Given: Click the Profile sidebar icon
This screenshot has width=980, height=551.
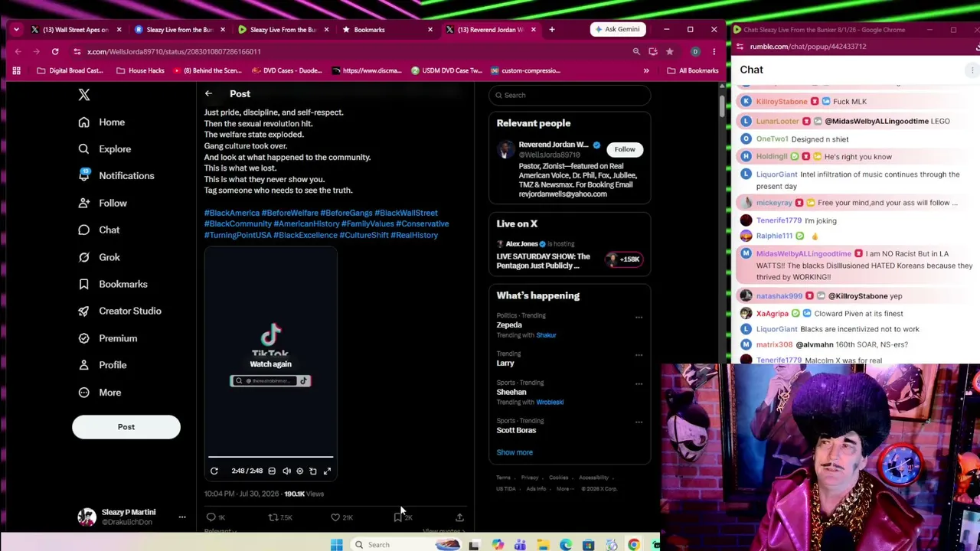Looking at the screenshot, I should point(83,365).
